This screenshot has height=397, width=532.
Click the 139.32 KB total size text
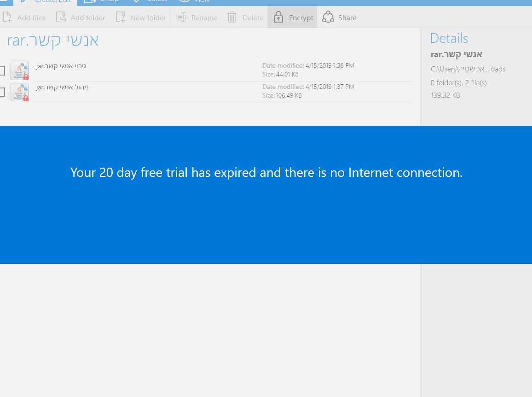(x=445, y=95)
